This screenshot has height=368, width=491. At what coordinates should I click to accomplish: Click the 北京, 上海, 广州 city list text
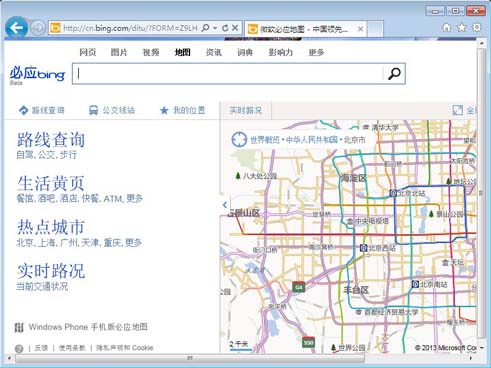[x=79, y=242]
